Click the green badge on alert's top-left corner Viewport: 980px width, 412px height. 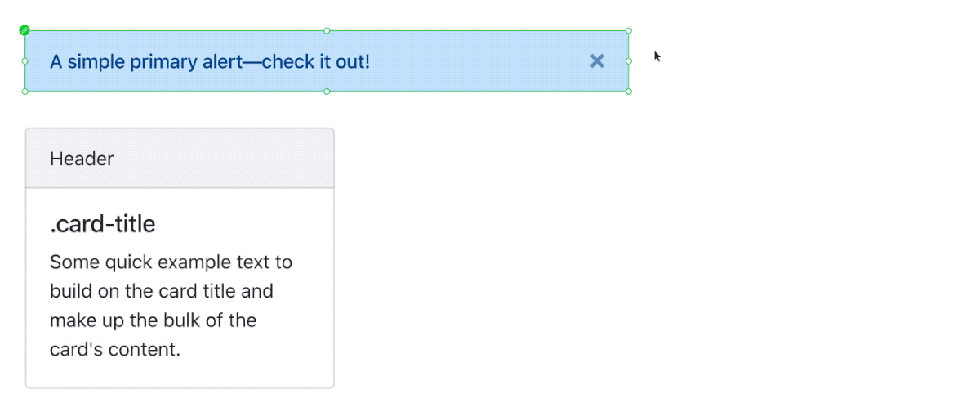pyautogui.click(x=24, y=30)
